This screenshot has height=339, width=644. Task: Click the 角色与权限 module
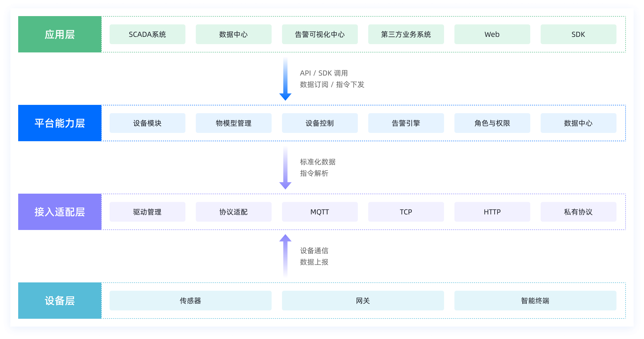[x=492, y=123]
